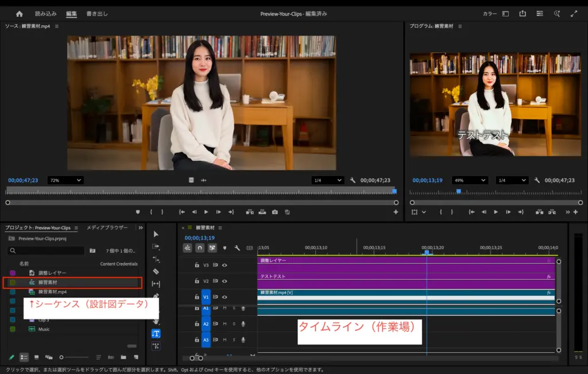Choose the Track Select Forward tool

156,246
